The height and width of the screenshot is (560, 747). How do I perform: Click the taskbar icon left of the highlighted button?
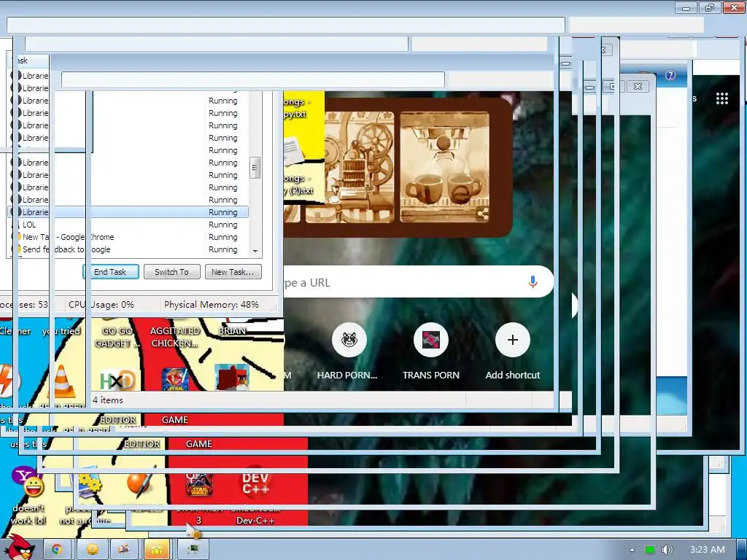pyautogui.click(x=124, y=550)
